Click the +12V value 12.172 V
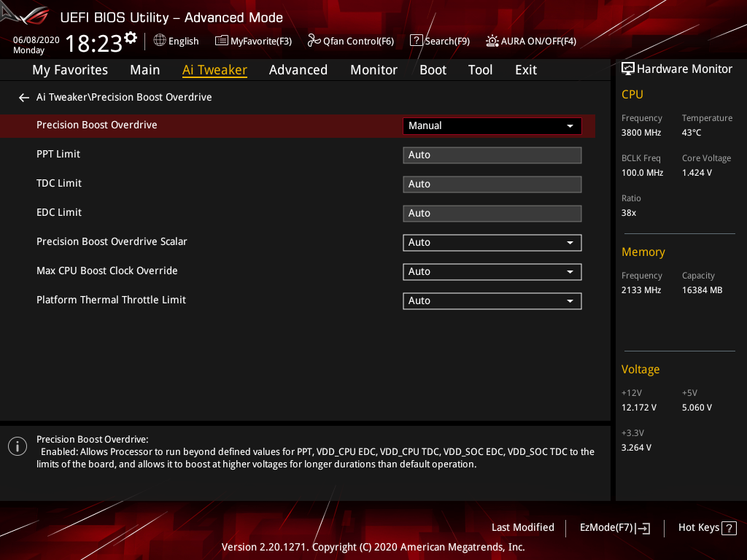 click(638, 408)
